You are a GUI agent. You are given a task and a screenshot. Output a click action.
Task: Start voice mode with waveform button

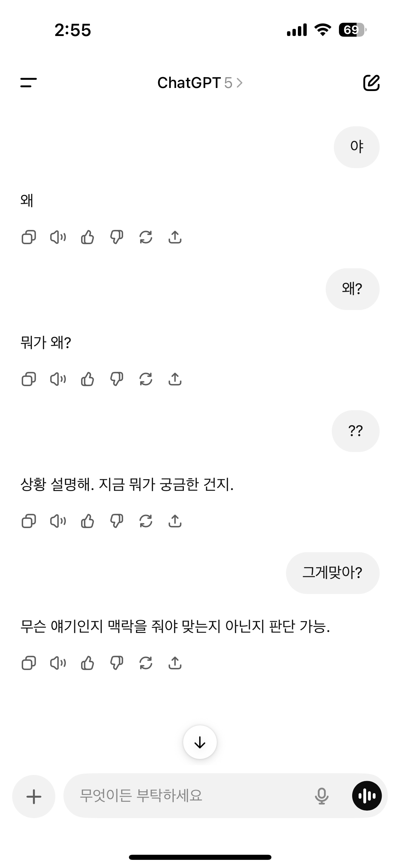(x=367, y=796)
